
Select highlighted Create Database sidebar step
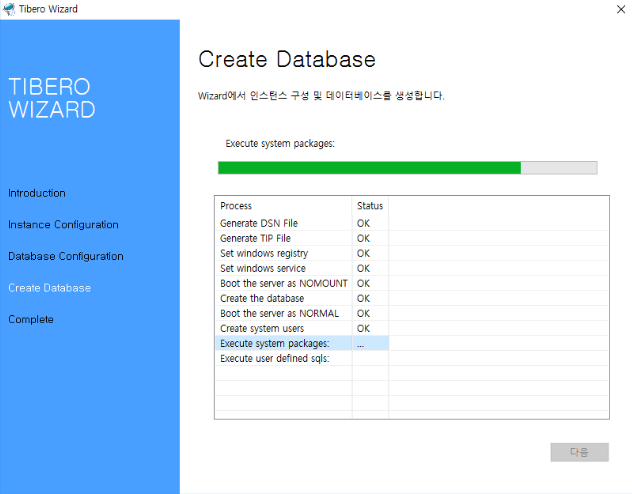coord(50,288)
